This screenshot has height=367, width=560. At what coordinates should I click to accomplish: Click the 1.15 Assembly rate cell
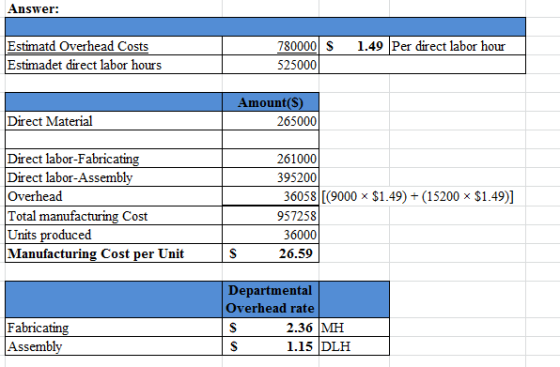click(270, 346)
